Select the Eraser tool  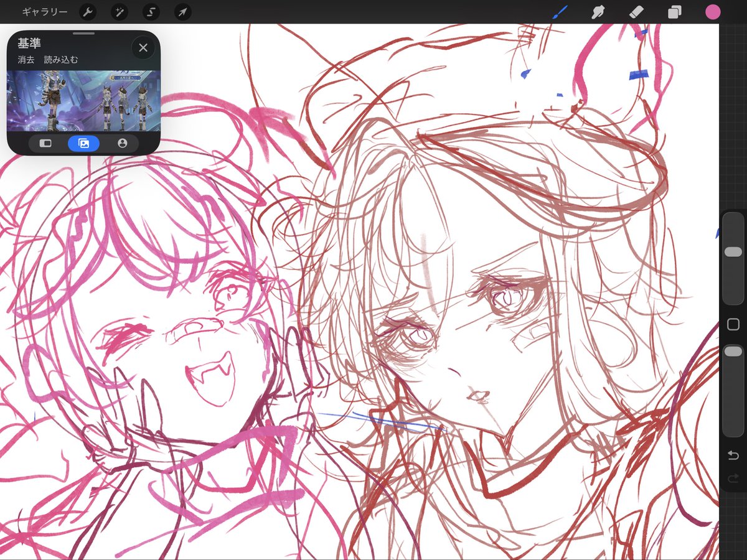point(636,12)
